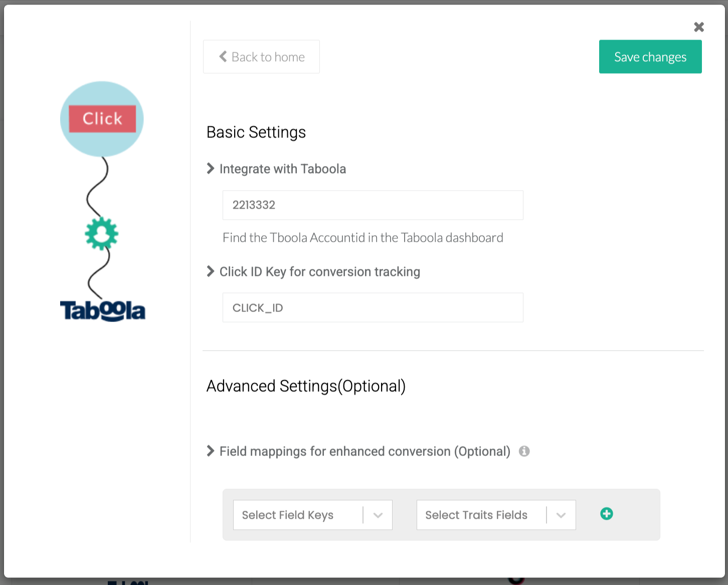Expand Click ID Key for conversion tracking
The width and height of the screenshot is (728, 585).
point(211,271)
